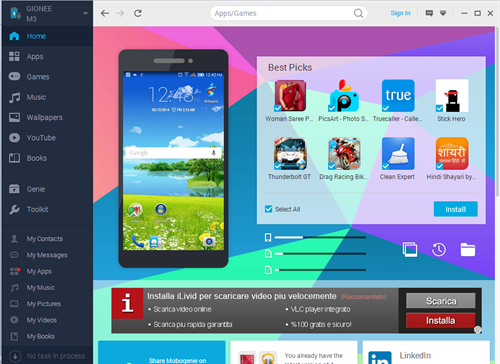
Task: Click the Scarica button in ad
Action: click(441, 301)
